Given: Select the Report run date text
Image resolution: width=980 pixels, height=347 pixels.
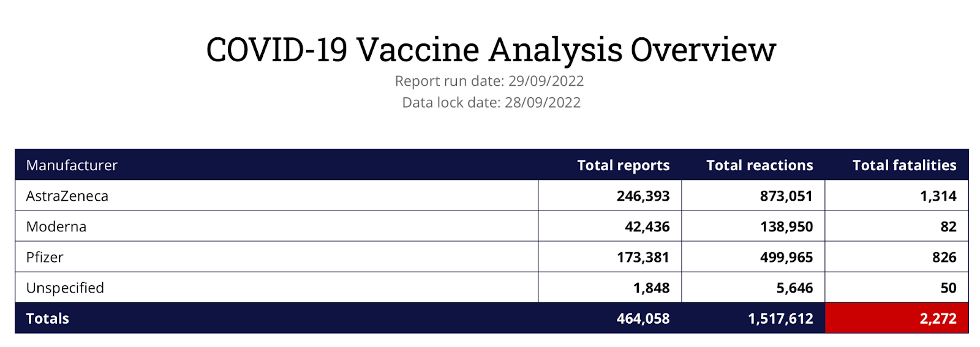Looking at the screenshot, I should click(x=489, y=81).
